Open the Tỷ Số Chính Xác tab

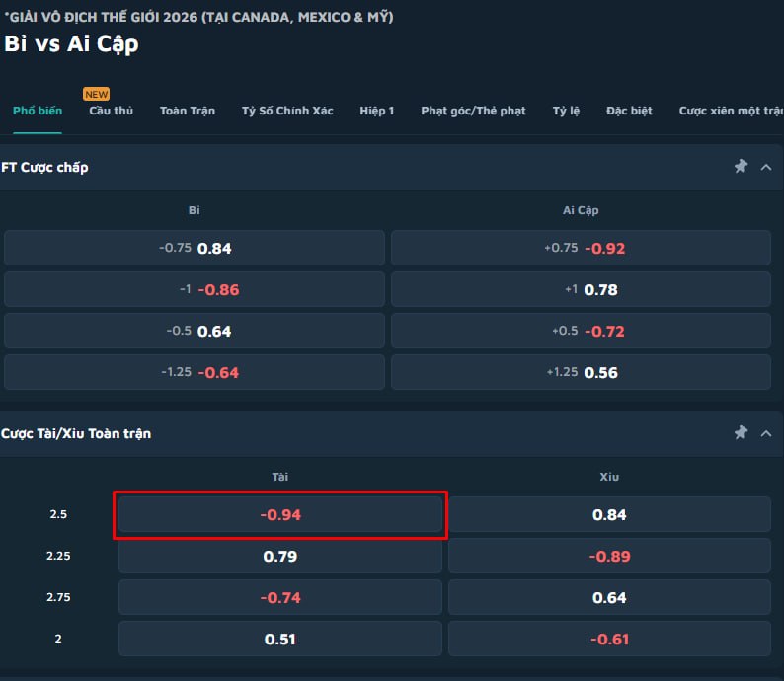[287, 111]
